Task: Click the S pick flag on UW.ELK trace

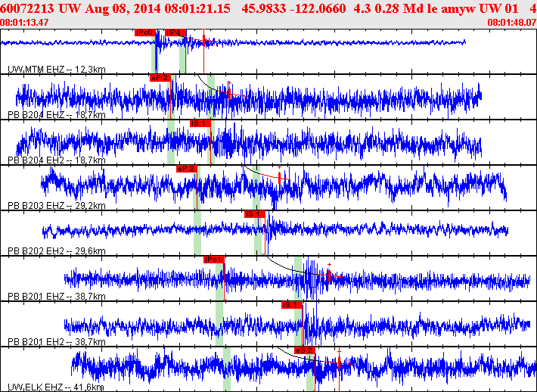Action: click(x=304, y=350)
